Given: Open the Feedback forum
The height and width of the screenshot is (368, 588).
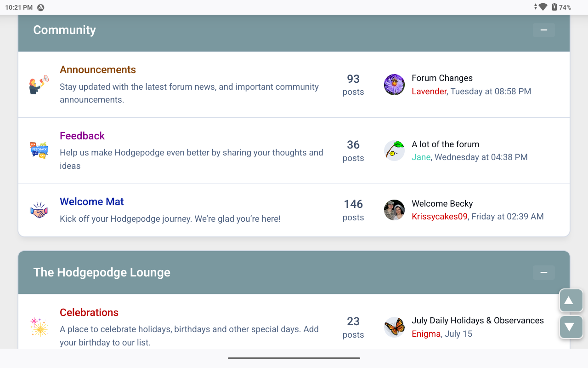Looking at the screenshot, I should 82,136.
